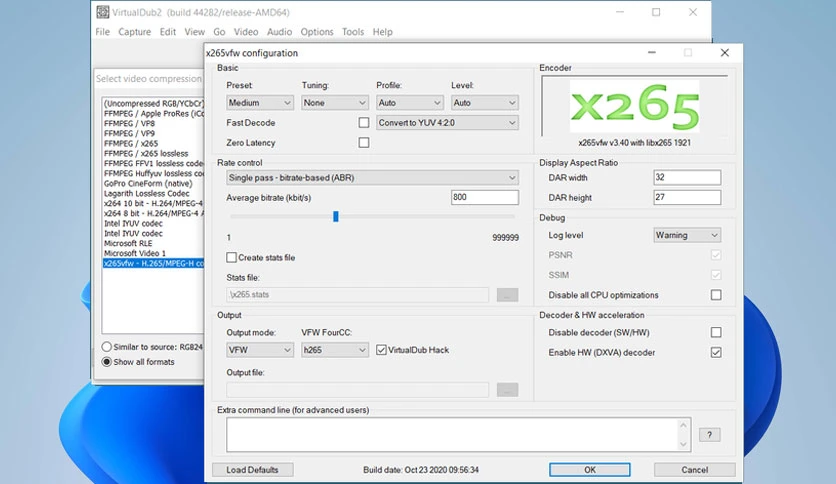Select FFMPEG / x265 codec entry
The height and width of the screenshot is (484, 836).
coord(153,143)
